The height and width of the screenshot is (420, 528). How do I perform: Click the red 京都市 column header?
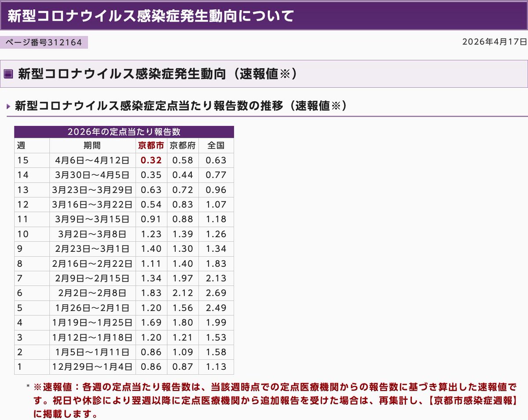(x=152, y=145)
